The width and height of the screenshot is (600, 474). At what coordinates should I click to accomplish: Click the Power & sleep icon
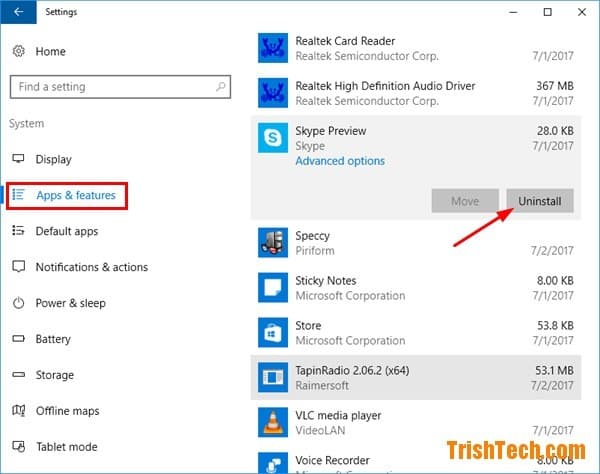pos(18,303)
